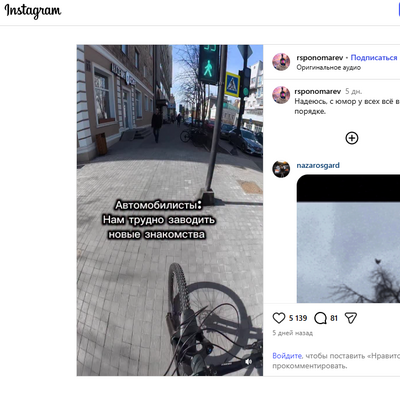Open rsponomarev avatar in post header

[281, 62]
